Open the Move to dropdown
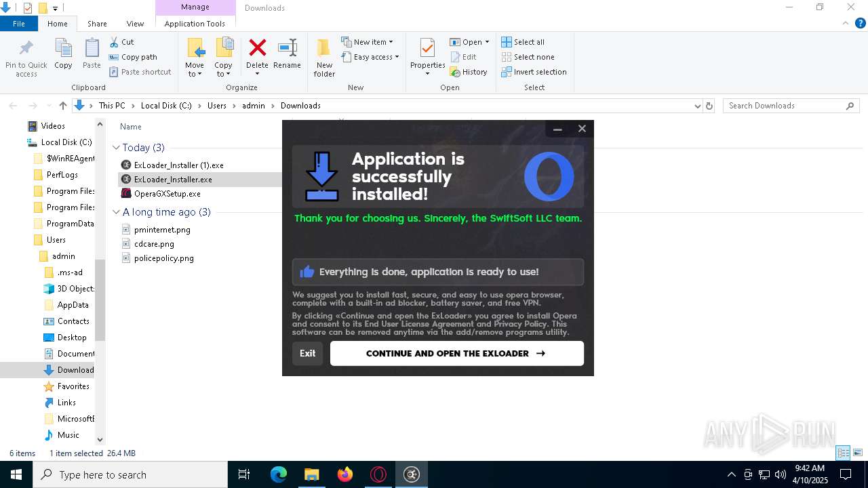This screenshot has width=868, height=488. [x=195, y=70]
